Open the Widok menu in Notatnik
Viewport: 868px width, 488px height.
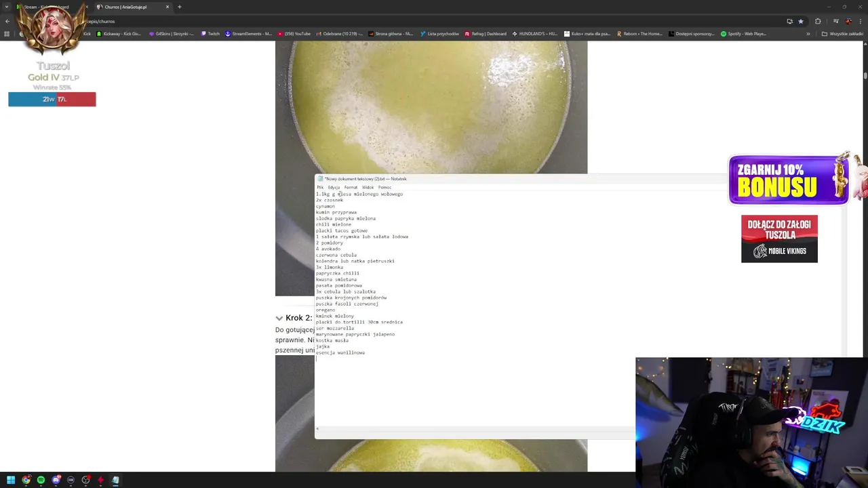368,187
